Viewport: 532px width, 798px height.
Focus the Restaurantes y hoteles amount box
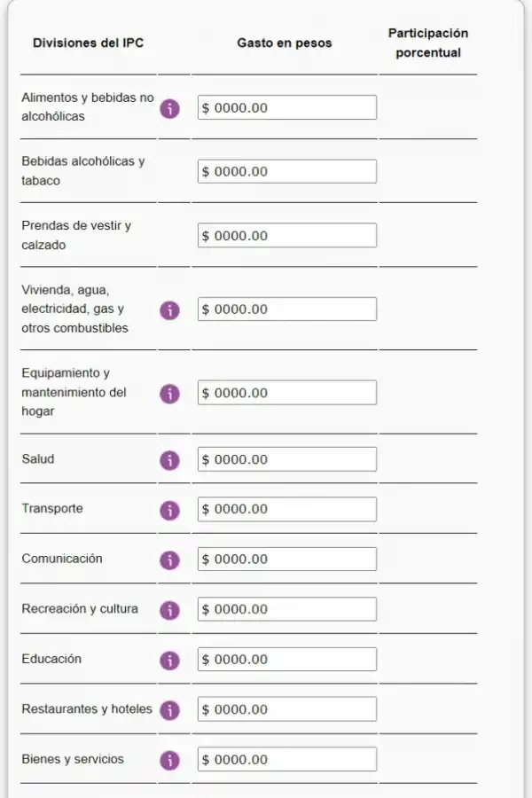[x=286, y=709]
